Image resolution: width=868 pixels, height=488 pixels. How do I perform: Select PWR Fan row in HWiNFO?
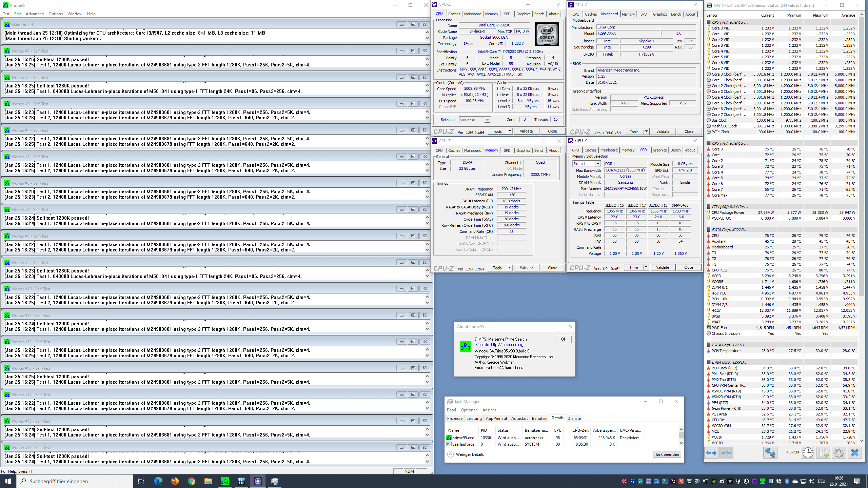(x=782, y=328)
